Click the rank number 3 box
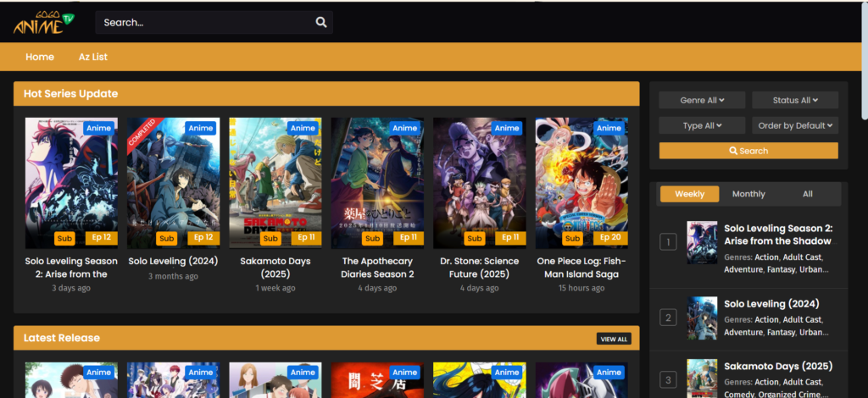The image size is (868, 398). 668,379
